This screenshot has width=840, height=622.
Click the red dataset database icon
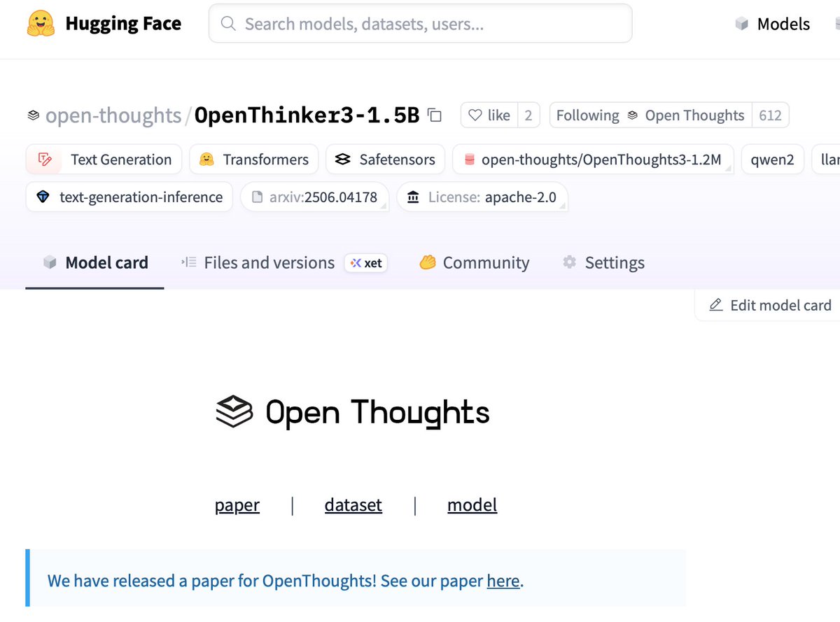tap(469, 160)
